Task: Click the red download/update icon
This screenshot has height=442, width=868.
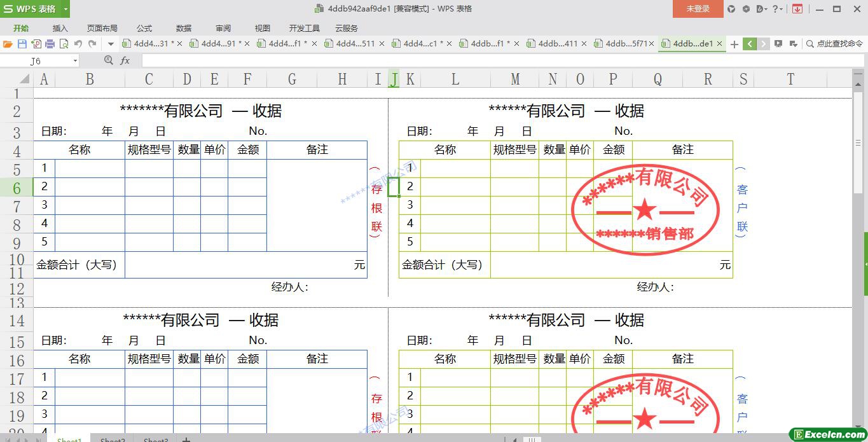Action: 797,9
